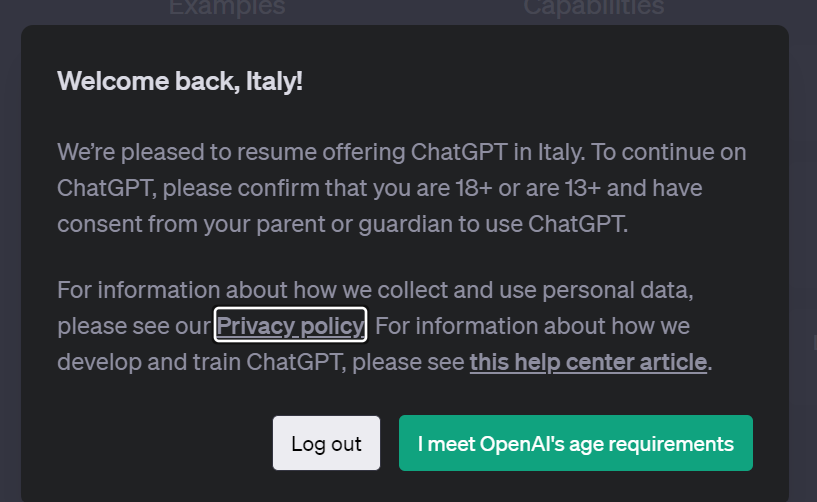The height and width of the screenshot is (502, 817).
Task: Click the empty dialog area left of Log out
Action: pos(150,443)
